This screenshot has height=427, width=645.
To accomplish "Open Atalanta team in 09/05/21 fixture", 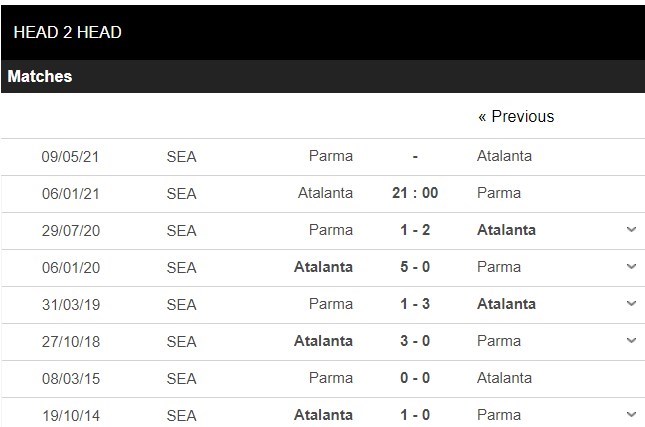I will coord(504,156).
